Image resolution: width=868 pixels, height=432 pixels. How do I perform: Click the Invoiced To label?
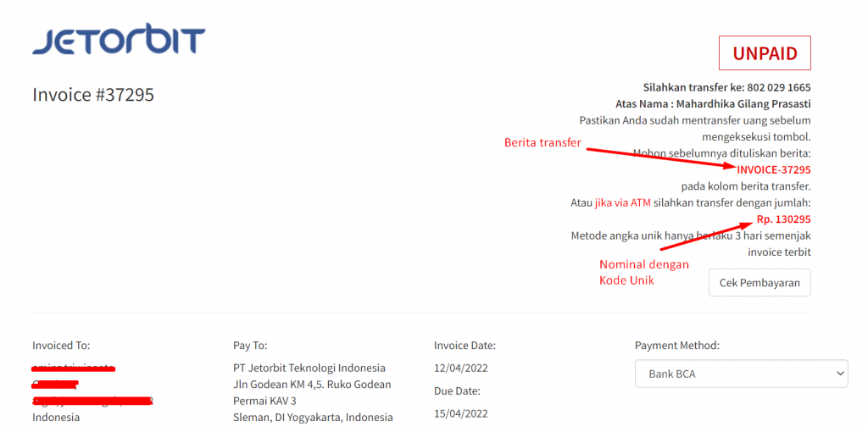point(61,346)
